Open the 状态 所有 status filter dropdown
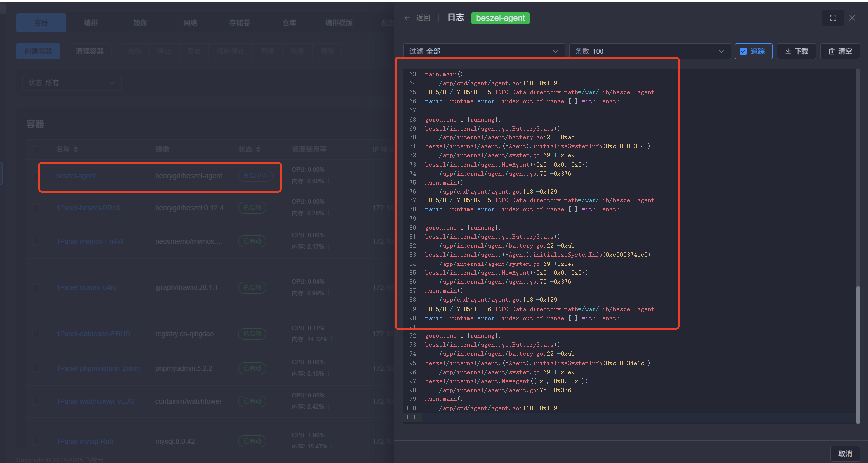The width and height of the screenshot is (868, 463). (71, 83)
